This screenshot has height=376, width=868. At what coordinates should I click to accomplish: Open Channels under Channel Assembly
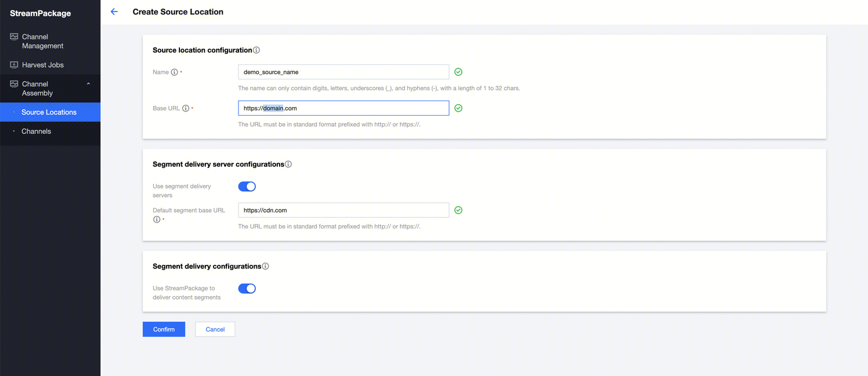(36, 131)
